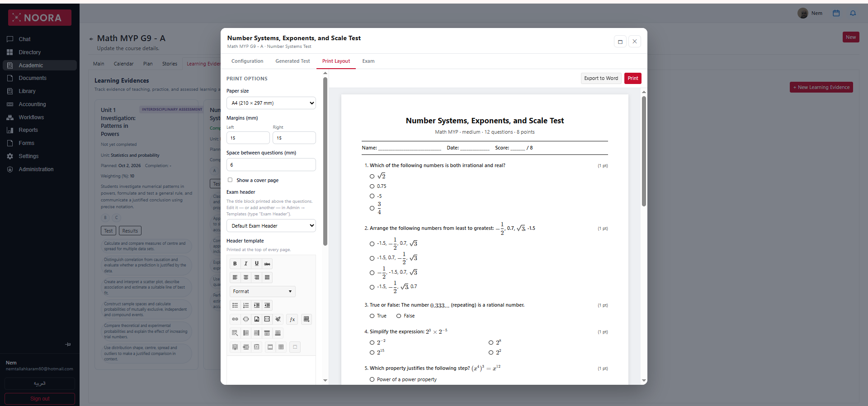Insert bulleted list in editor
Screen dimensions: 868x406
235,305
